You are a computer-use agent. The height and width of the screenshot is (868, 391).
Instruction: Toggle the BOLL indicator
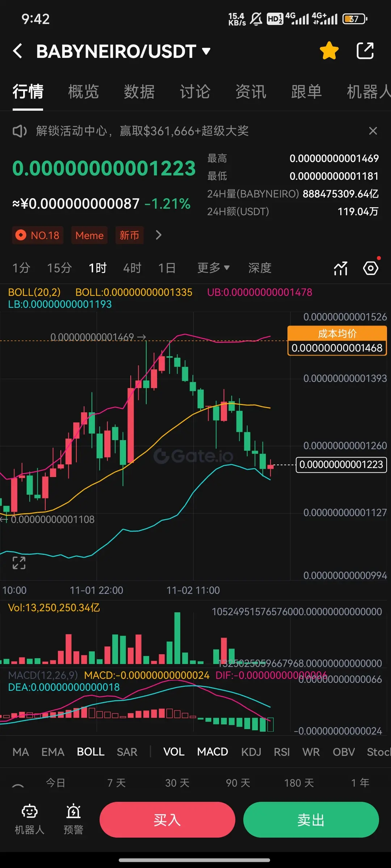click(x=91, y=752)
